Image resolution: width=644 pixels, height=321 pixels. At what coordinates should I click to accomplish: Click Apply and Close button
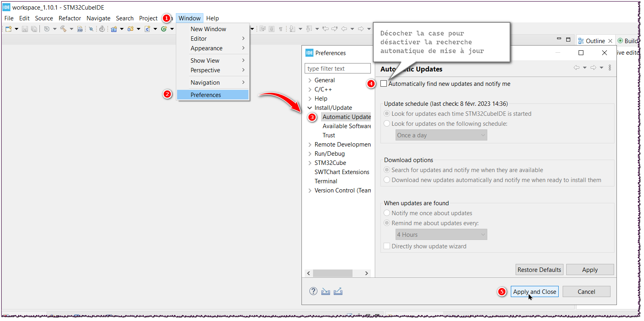pyautogui.click(x=534, y=291)
